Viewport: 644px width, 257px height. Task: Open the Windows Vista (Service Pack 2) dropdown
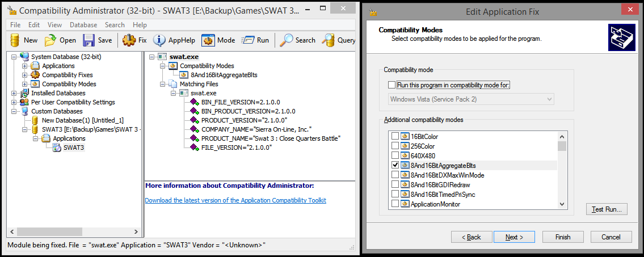point(471,99)
